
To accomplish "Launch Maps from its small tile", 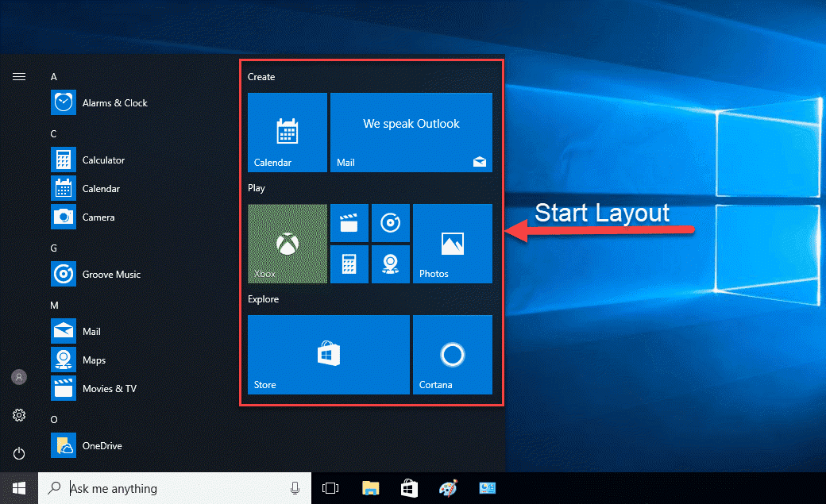I will click(391, 264).
